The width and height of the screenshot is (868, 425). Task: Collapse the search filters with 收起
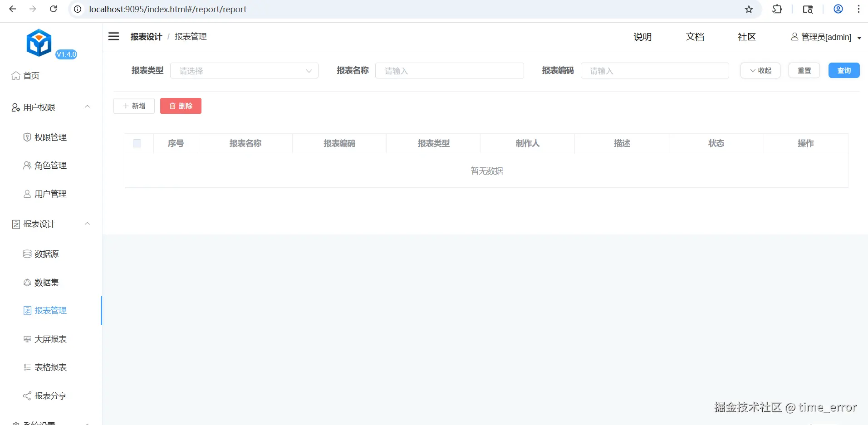click(760, 70)
